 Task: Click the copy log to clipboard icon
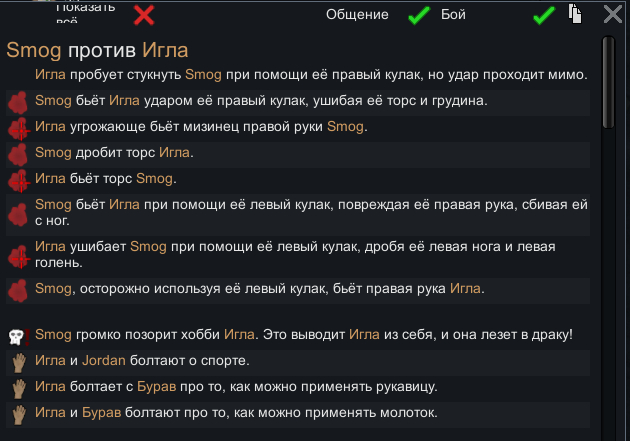pyautogui.click(x=575, y=14)
